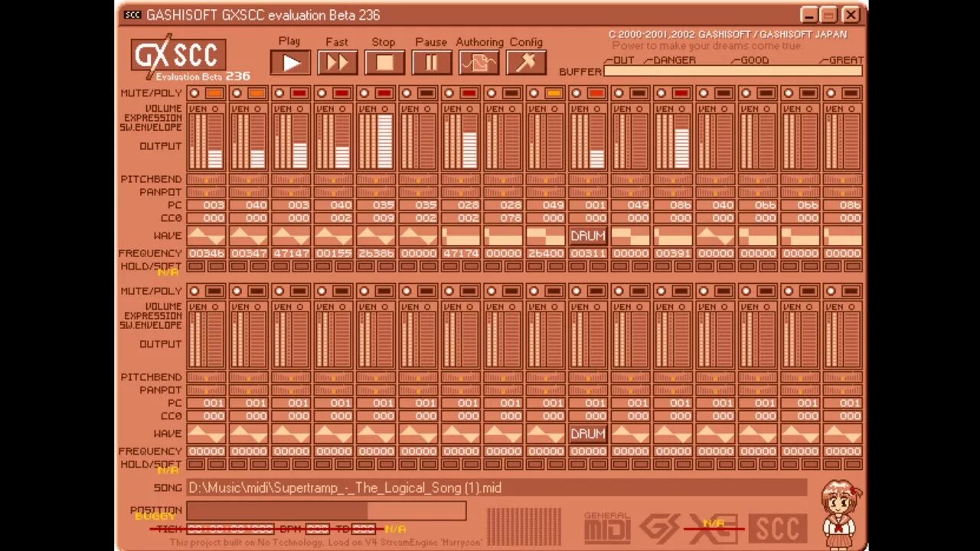Click pitchbend indicator of frequency 26386 channel
Image resolution: width=980 pixels, height=551 pixels.
(376, 180)
